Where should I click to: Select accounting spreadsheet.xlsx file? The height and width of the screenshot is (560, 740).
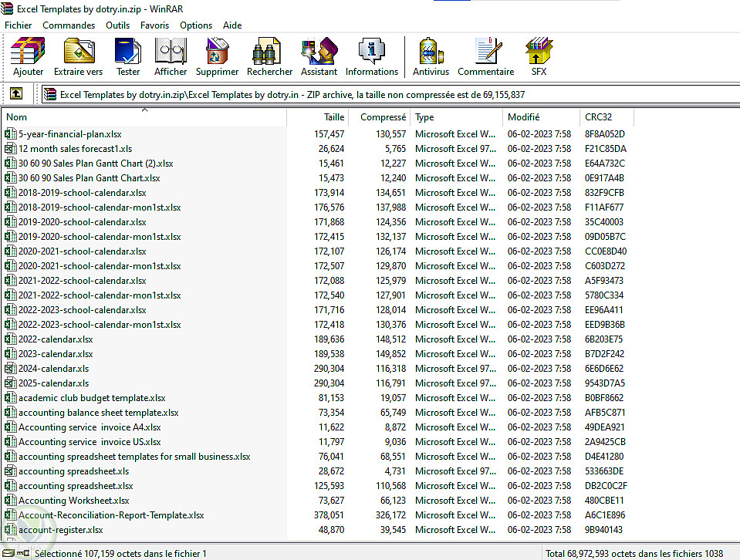click(76, 485)
